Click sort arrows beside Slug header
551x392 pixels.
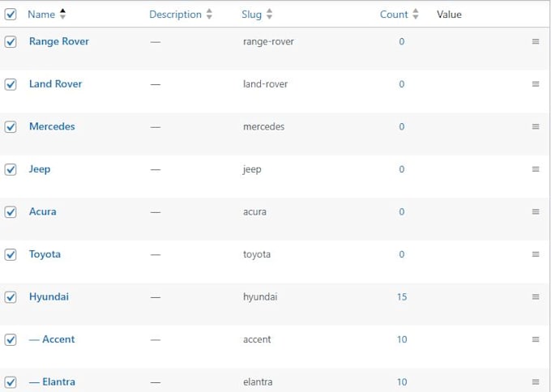click(x=269, y=14)
